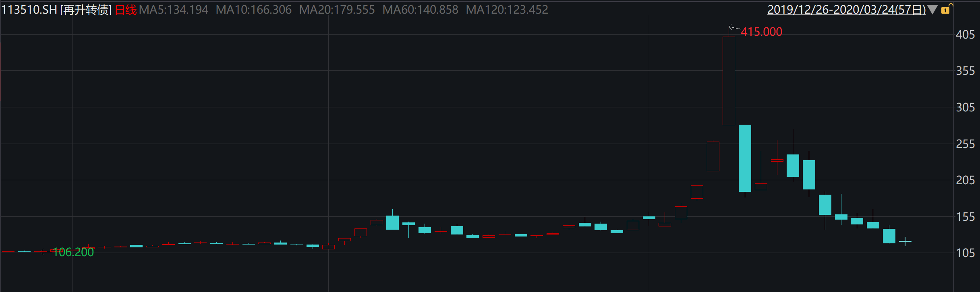Click the arrow next to 415.000 label
980x292 pixels.
734,28
